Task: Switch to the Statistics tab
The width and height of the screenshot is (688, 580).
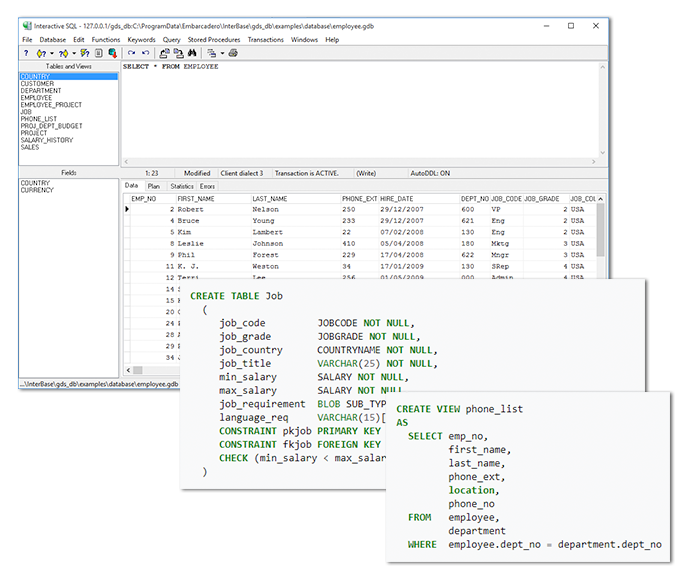Action: [182, 186]
